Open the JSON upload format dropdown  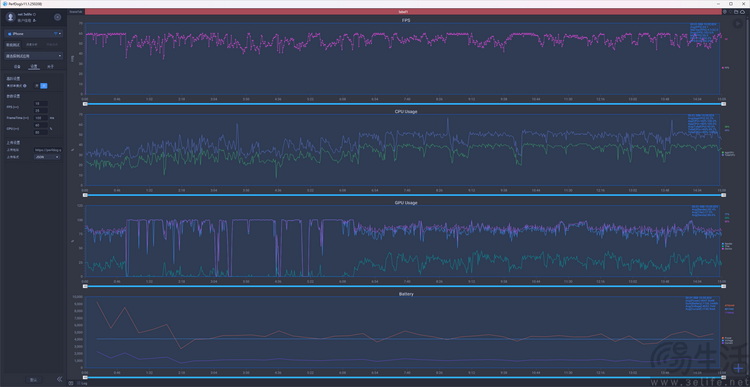pyautogui.click(x=47, y=157)
